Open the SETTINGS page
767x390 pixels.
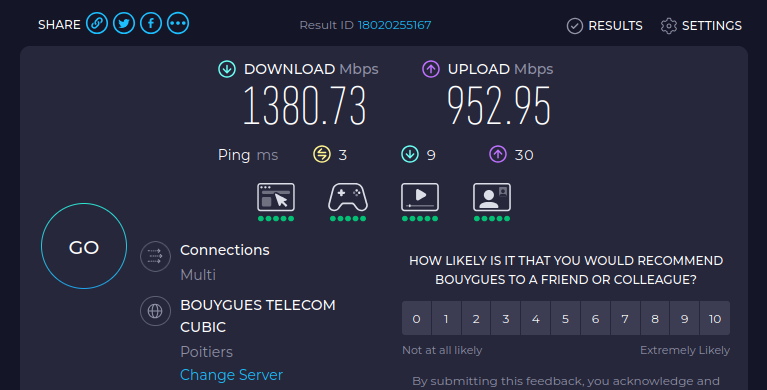pos(701,25)
